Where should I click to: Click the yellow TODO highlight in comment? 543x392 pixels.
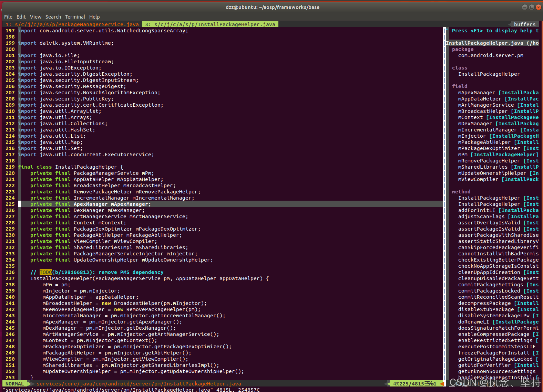(46, 272)
